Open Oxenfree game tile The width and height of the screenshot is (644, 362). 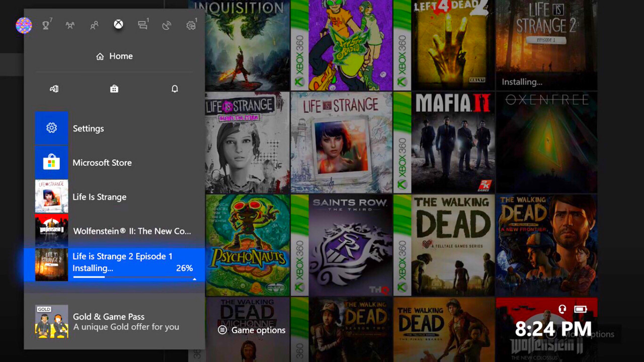click(x=546, y=142)
